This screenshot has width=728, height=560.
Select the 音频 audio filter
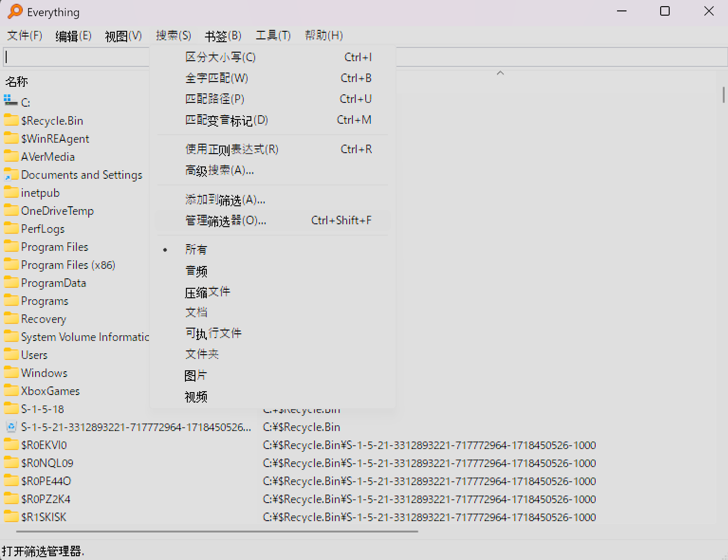pos(273,271)
